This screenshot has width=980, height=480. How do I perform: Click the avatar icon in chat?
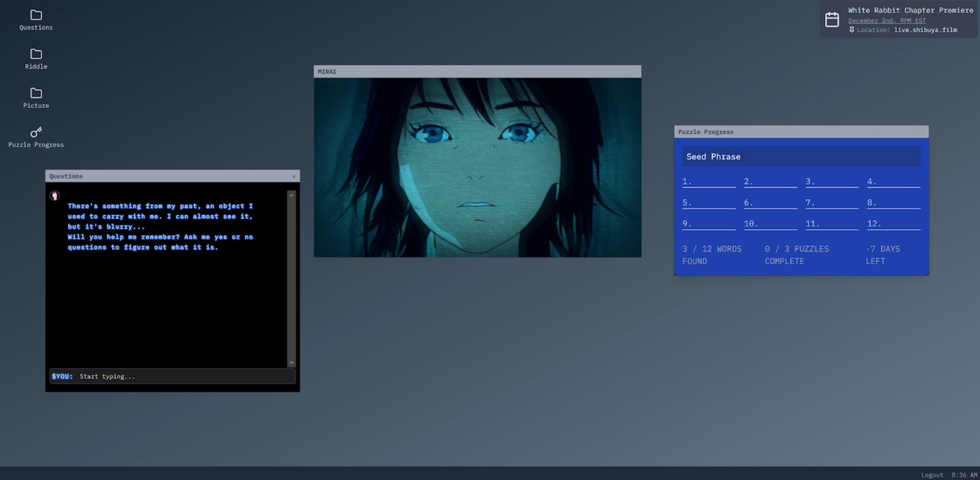[x=54, y=196]
